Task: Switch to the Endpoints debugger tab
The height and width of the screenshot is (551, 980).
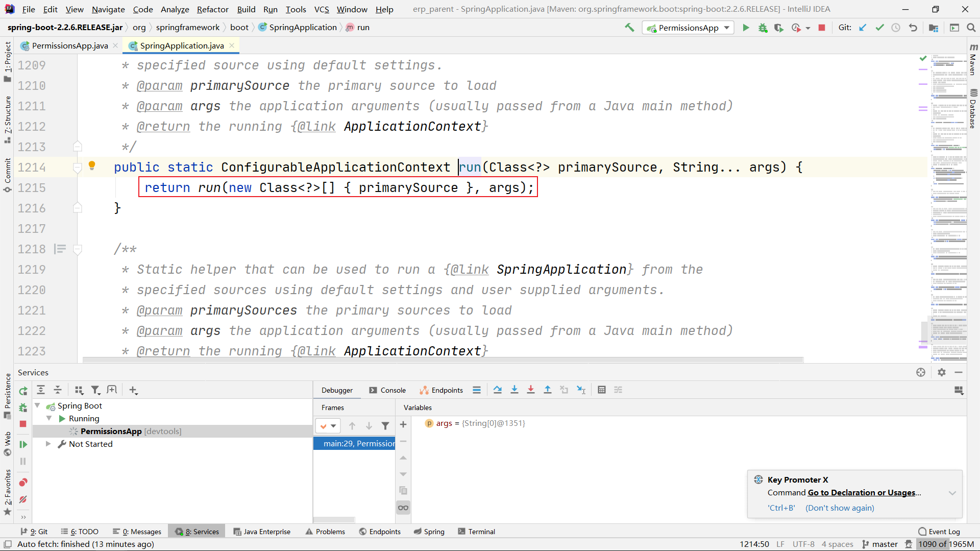Action: tap(442, 390)
